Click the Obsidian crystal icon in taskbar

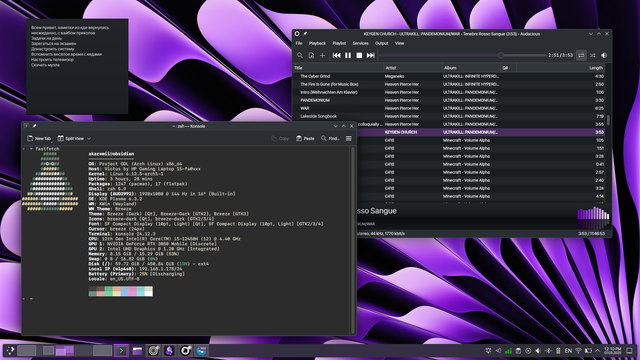(x=169, y=350)
